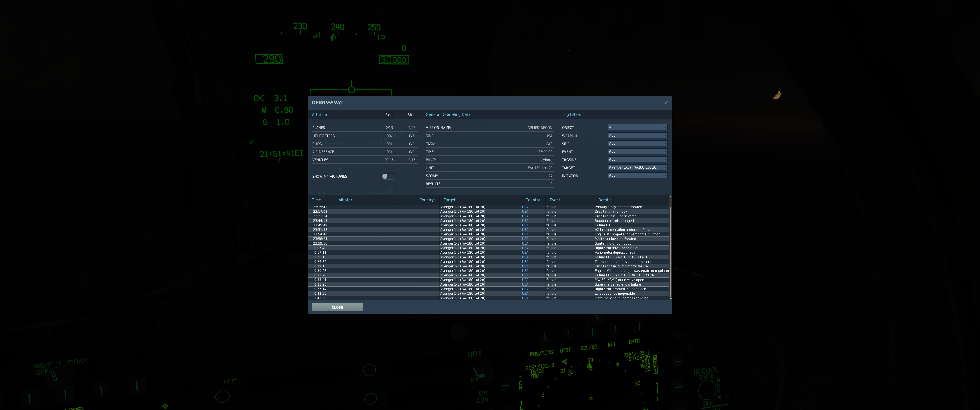Click the General Debriefing Data heading
This screenshot has width=980, height=410.
448,114
